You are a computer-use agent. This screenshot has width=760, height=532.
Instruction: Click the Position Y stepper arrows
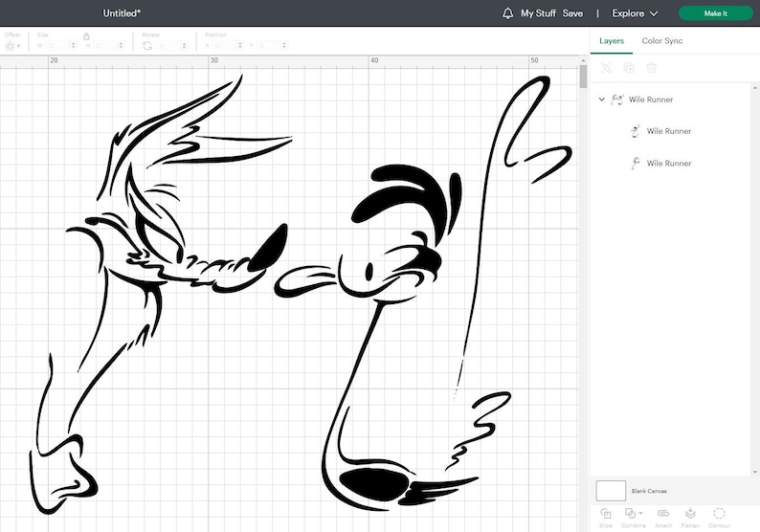pos(284,46)
